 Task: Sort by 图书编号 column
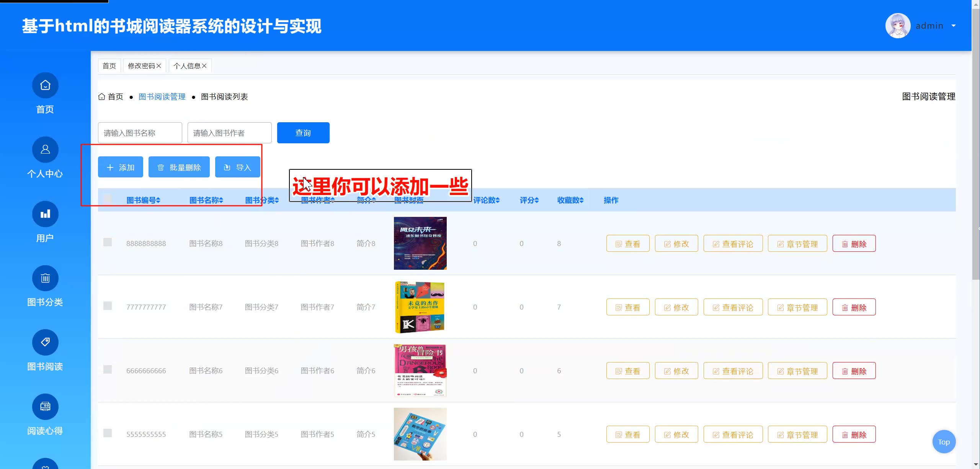pyautogui.click(x=143, y=200)
